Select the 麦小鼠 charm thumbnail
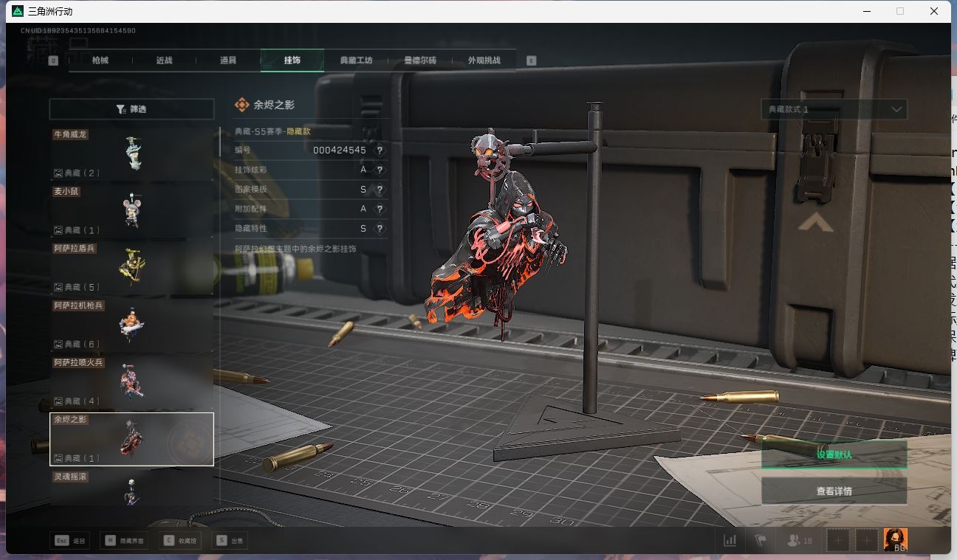 pos(131,210)
